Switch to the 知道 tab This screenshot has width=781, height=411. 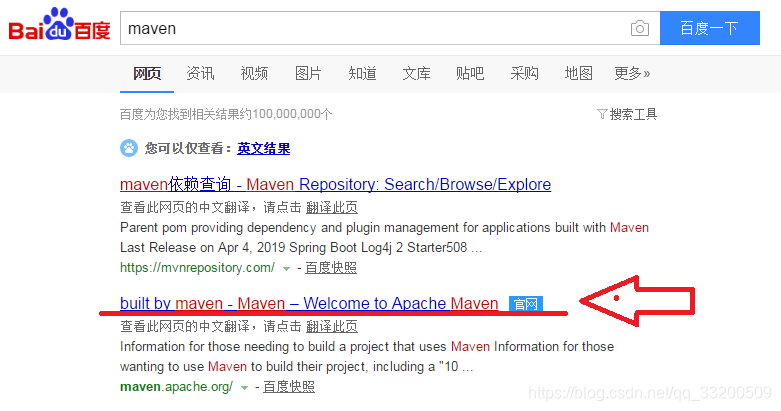pyautogui.click(x=362, y=74)
